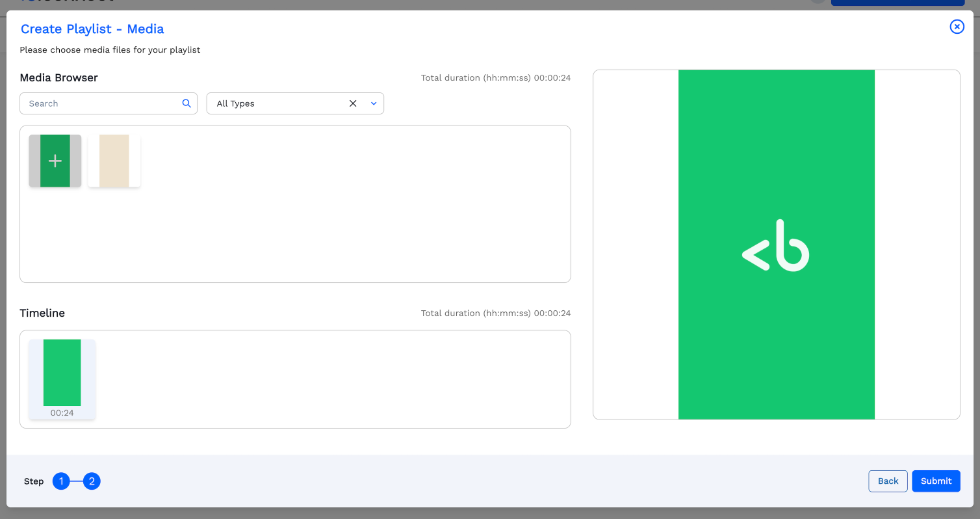Viewport: 980px width, 519px height.
Task: Click total duration text above Timeline
Action: (495, 313)
